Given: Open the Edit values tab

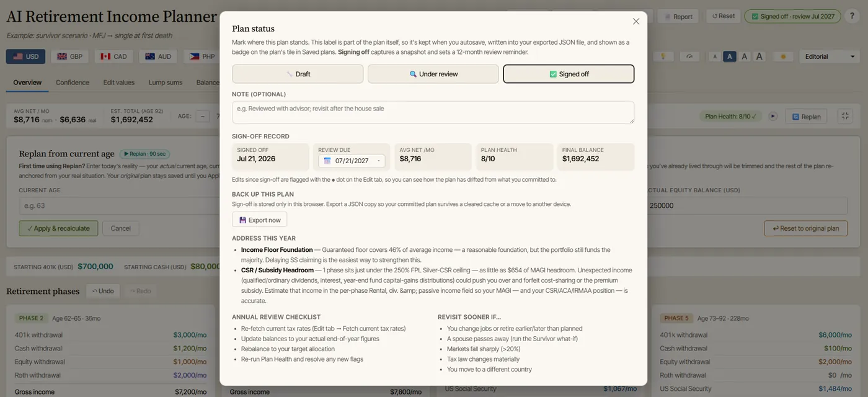Looking at the screenshot, I should 119,83.
